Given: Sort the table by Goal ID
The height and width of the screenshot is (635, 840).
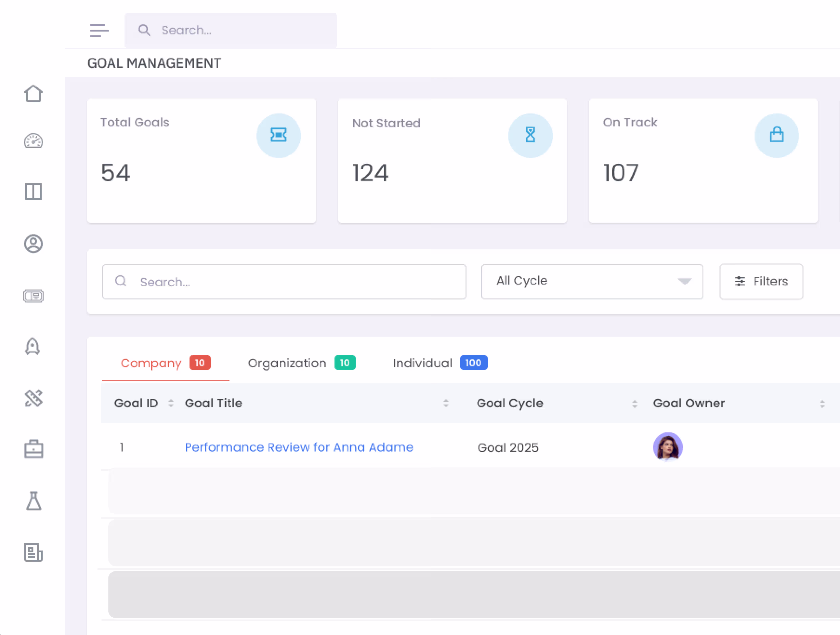Looking at the screenshot, I should point(171,403).
